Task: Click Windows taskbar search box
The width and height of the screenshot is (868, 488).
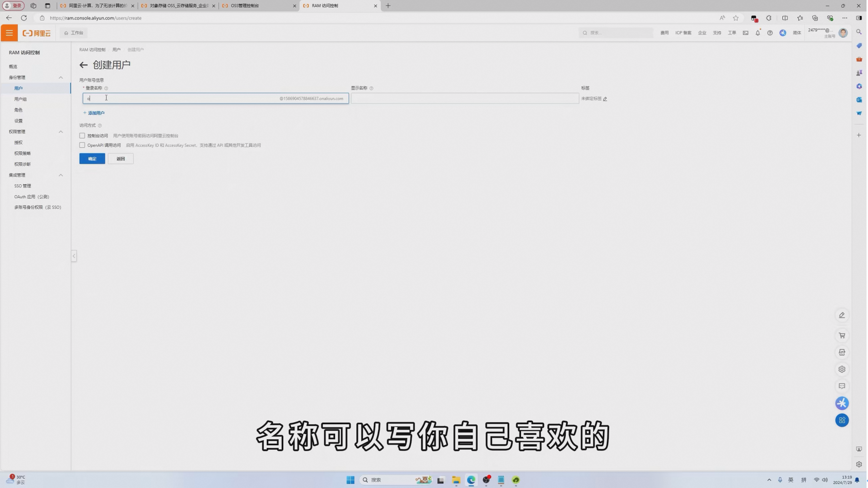Action: coord(397,480)
